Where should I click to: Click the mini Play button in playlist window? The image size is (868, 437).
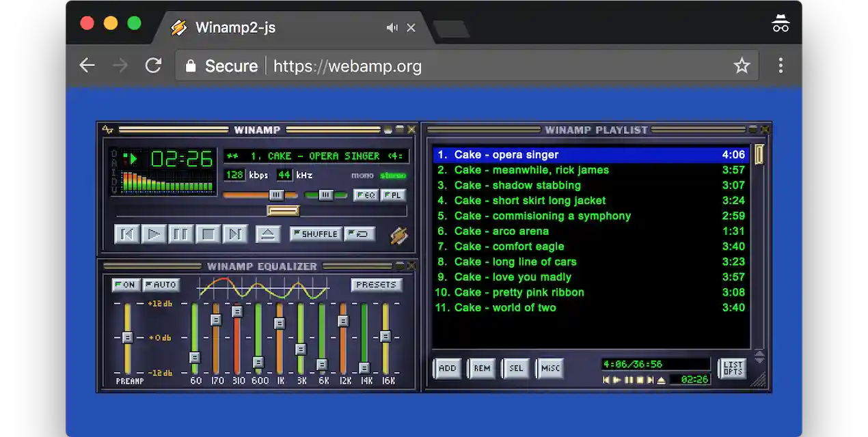point(616,380)
